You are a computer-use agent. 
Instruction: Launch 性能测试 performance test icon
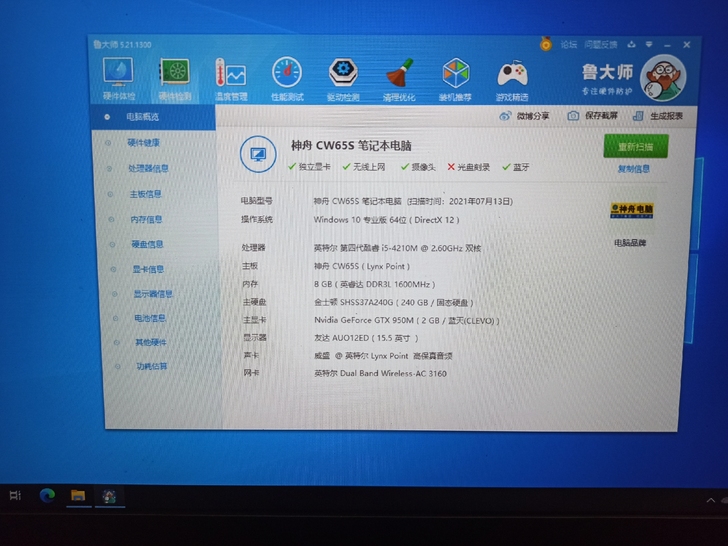coord(287,78)
